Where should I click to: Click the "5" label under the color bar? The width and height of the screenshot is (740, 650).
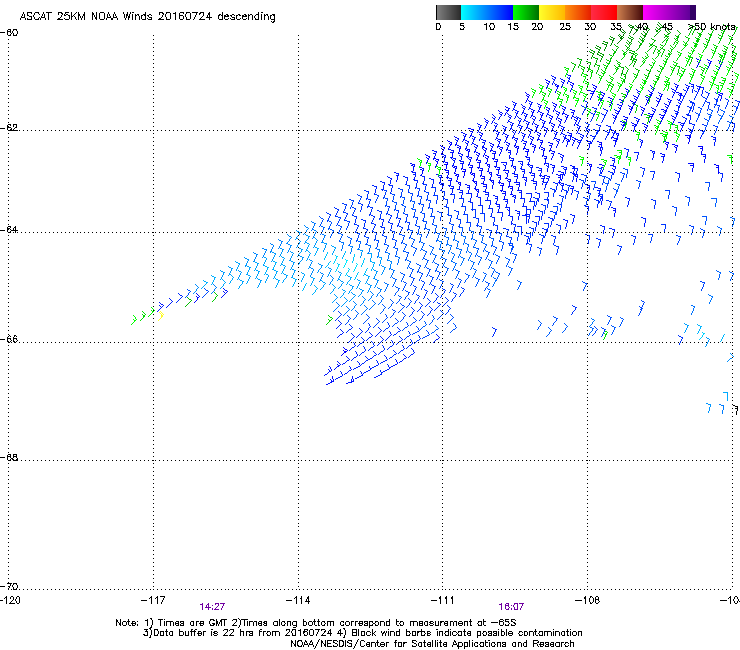(462, 27)
